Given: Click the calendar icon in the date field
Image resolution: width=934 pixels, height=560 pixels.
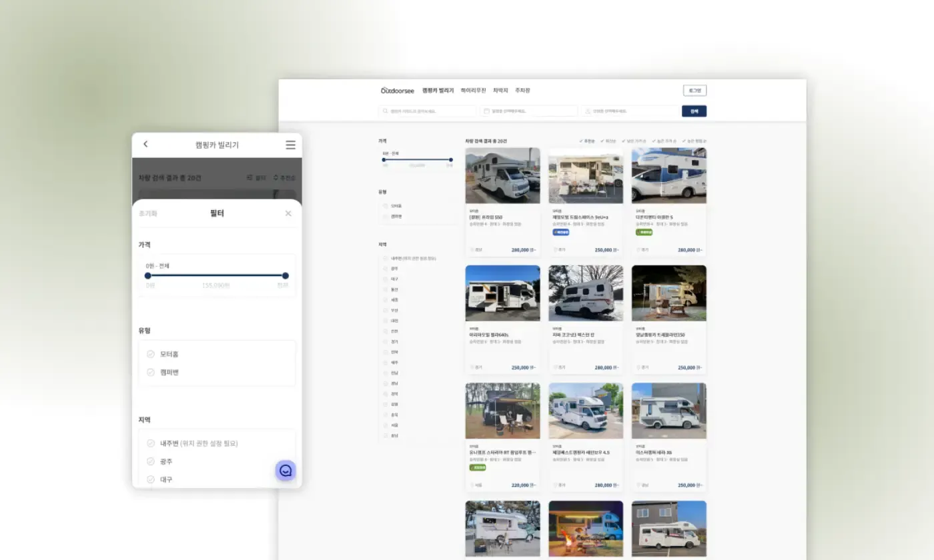Looking at the screenshot, I should [x=487, y=111].
